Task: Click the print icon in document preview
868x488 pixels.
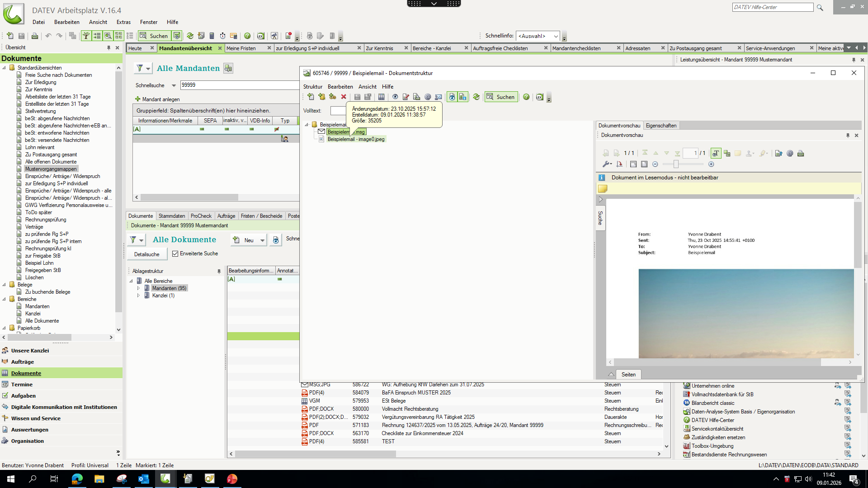Action: pyautogui.click(x=801, y=154)
